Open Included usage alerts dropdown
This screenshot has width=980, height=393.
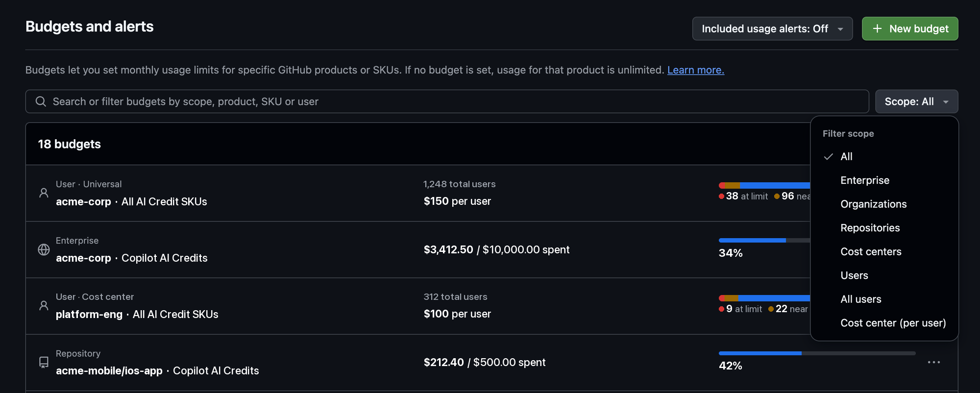click(772, 29)
